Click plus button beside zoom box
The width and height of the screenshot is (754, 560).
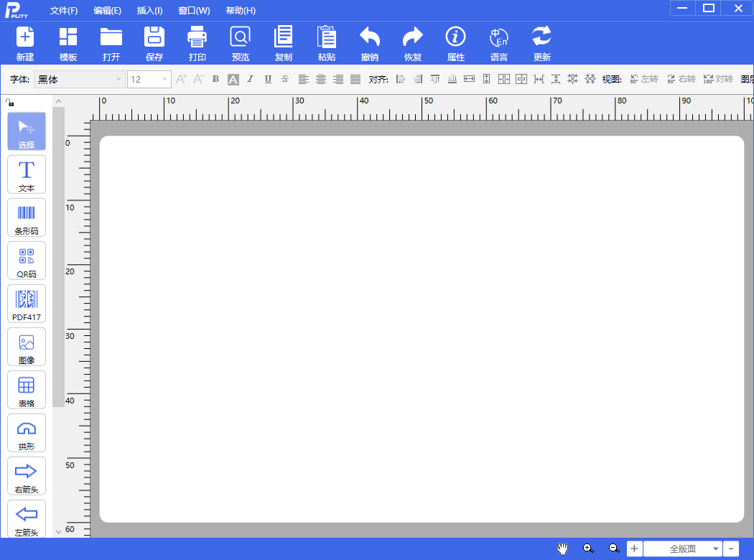(634, 549)
